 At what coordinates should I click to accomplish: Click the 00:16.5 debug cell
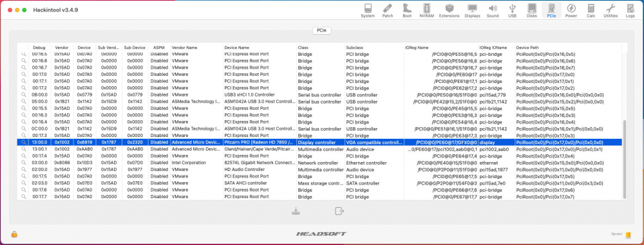40,54
